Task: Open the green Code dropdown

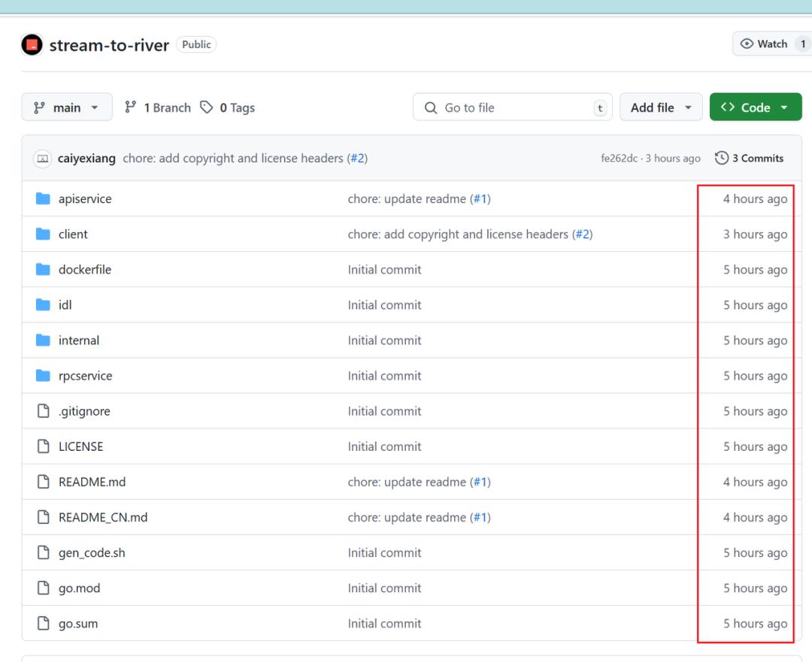Action: pos(755,107)
